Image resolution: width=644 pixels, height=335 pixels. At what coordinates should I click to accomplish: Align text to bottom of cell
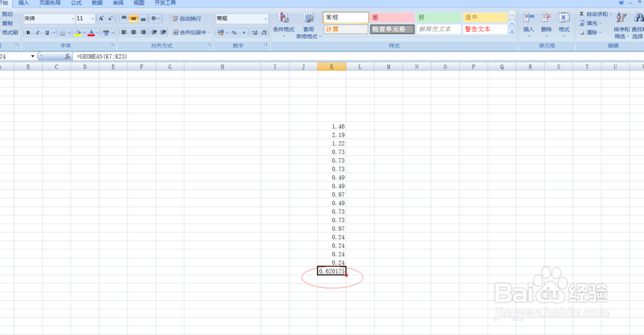[143, 19]
